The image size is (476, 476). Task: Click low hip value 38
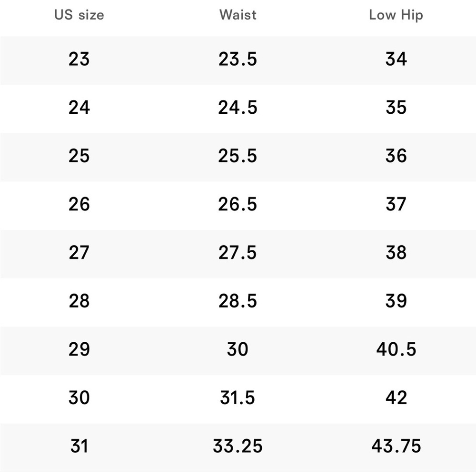tap(396, 253)
